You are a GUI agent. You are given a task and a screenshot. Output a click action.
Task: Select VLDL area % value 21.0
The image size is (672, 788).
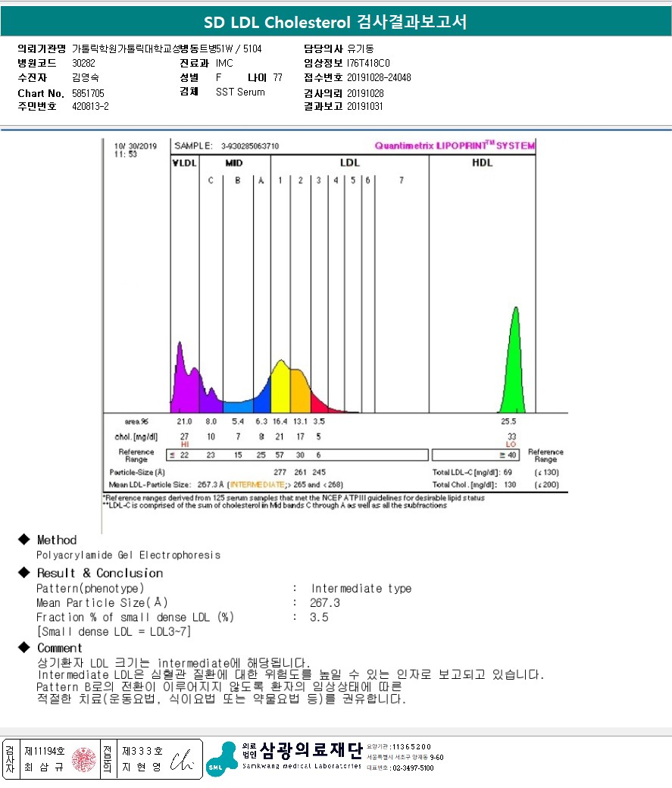point(184,421)
